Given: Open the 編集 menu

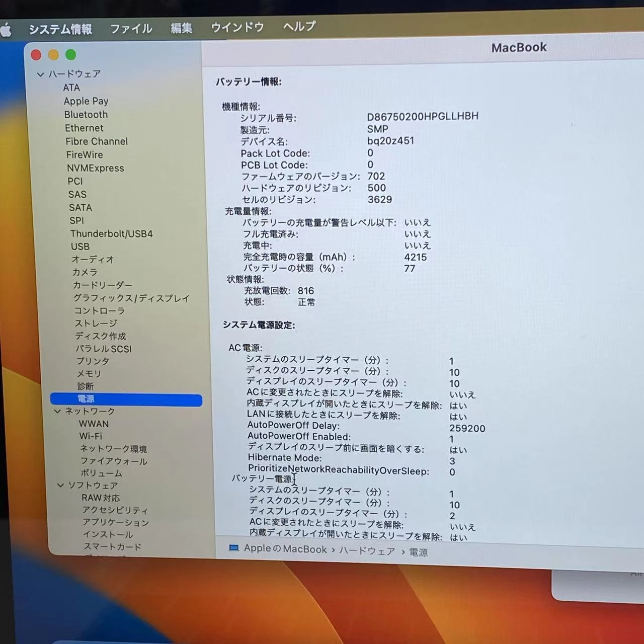Looking at the screenshot, I should click(x=181, y=28).
